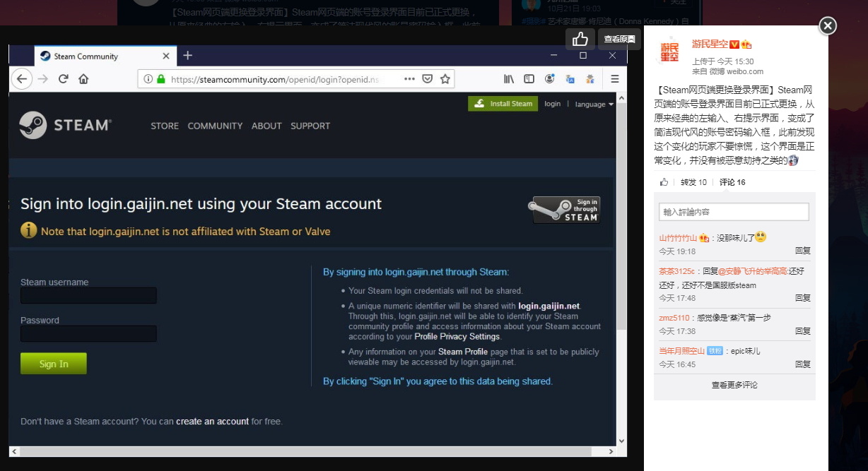Screen dimensions: 868x471
Task: Click the scroll-down arrow of the vertical scrollbar
Action: pyautogui.click(x=622, y=441)
